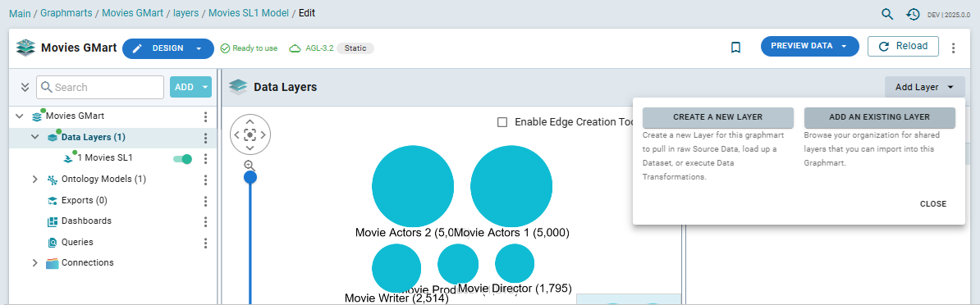Open the DESIGN mode dropdown
The width and height of the screenshot is (980, 305).
tap(199, 48)
